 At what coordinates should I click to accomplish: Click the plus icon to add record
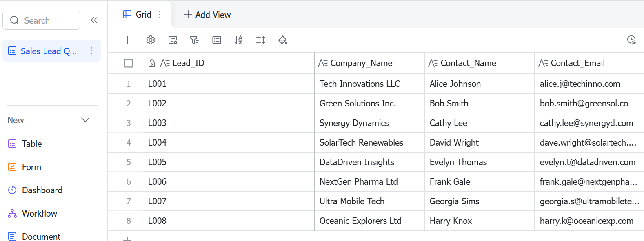[127, 40]
